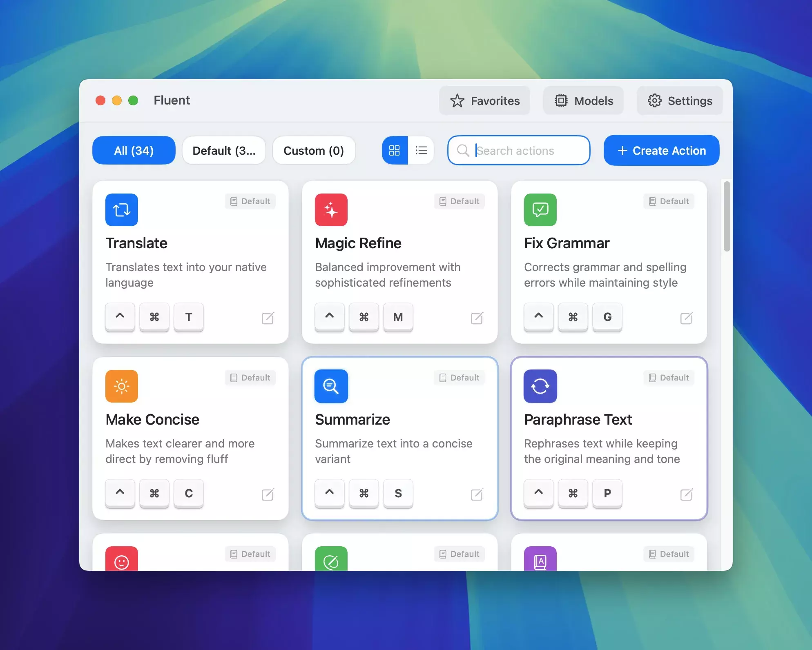The height and width of the screenshot is (650, 812).
Task: Filter by Default actions tab
Action: pos(224,150)
